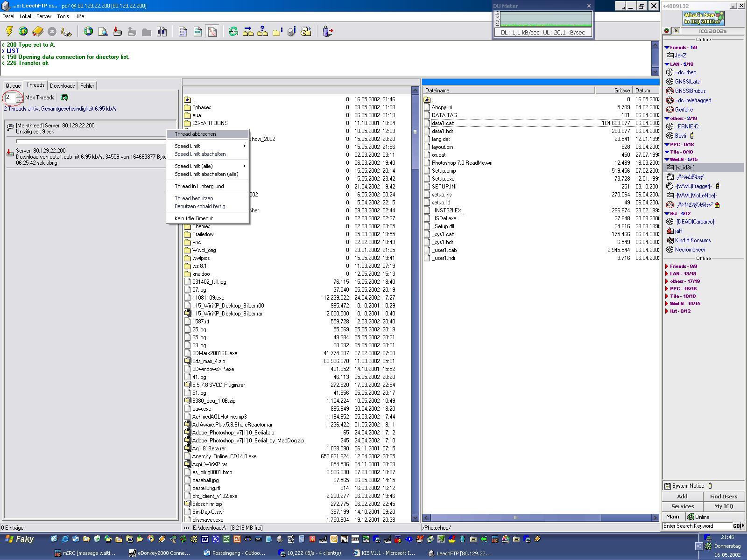Choose Thread abbrechen from context menu
The width and height of the screenshot is (747, 560).
(195, 134)
